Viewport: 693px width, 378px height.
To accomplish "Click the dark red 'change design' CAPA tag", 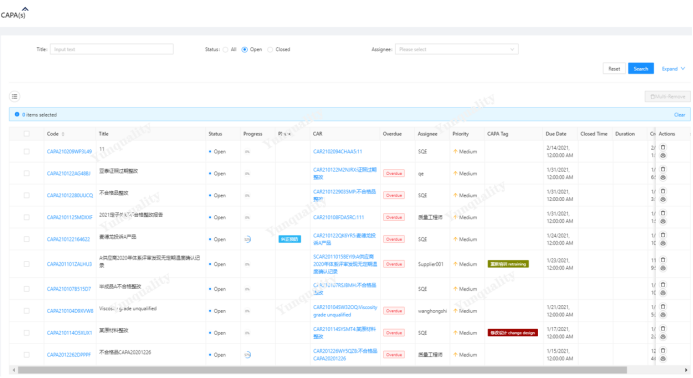I will 513,333.
